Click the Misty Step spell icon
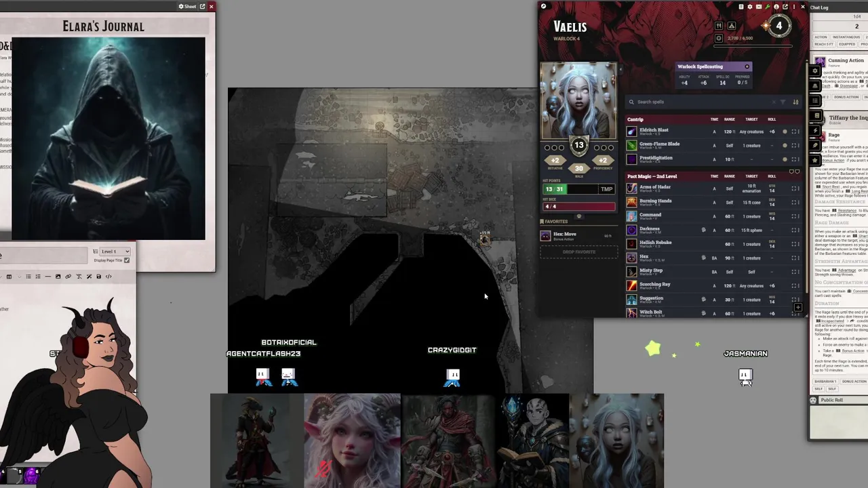This screenshot has height=488, width=868. click(632, 272)
